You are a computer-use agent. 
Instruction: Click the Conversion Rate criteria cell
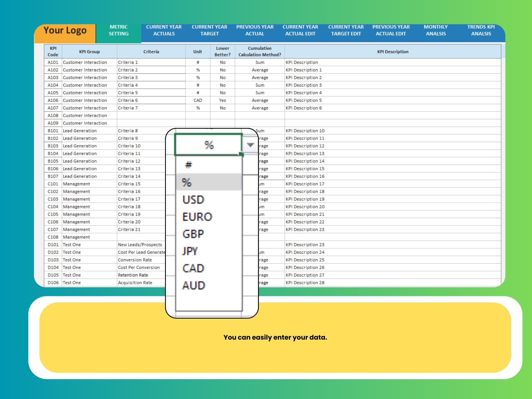coord(135,260)
